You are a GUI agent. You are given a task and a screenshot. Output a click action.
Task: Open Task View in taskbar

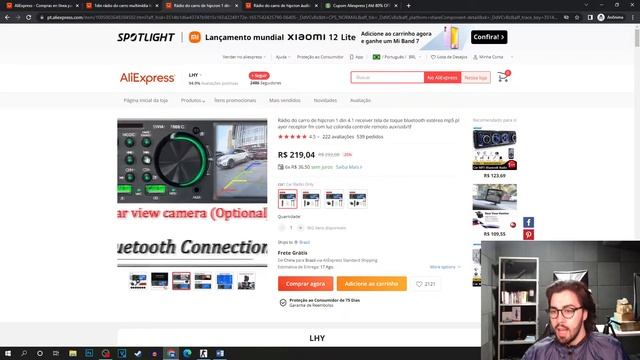(56, 353)
